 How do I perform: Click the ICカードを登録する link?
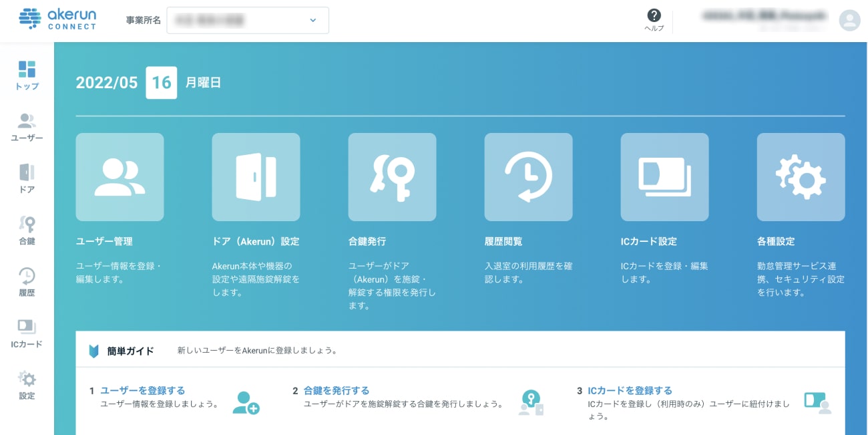click(x=629, y=390)
